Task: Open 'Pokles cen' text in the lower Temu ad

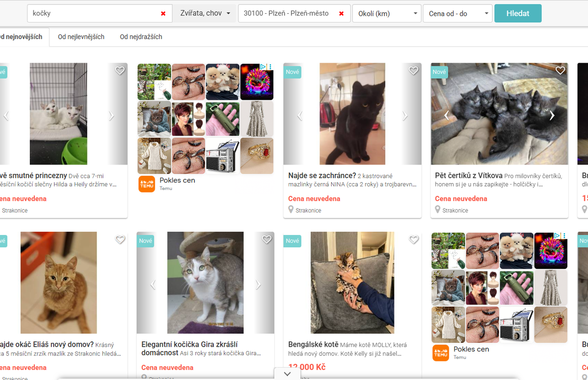Action: (x=471, y=349)
